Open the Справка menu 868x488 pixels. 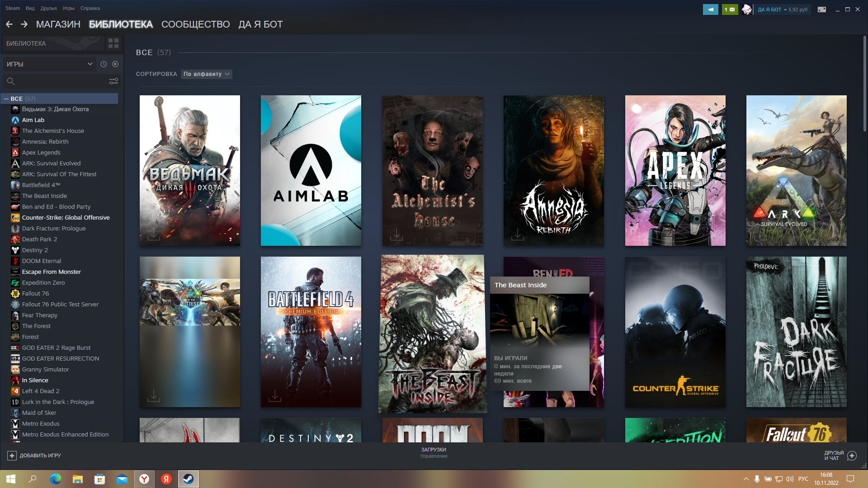[90, 8]
